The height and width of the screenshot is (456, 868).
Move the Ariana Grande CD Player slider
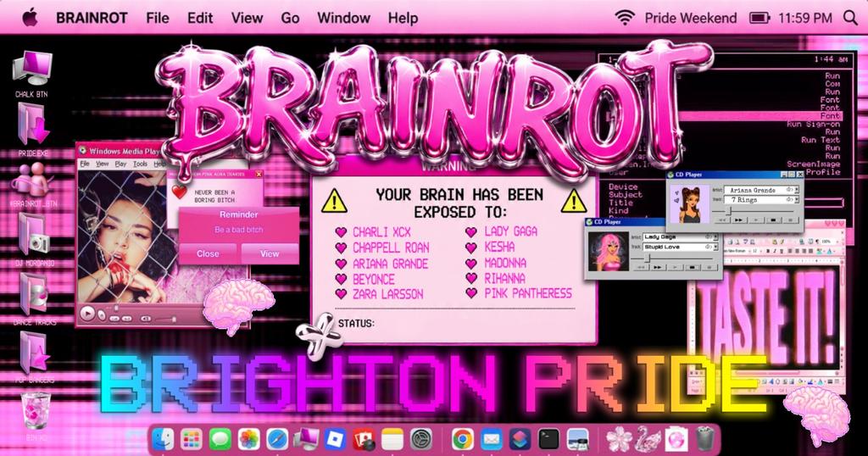729,211
